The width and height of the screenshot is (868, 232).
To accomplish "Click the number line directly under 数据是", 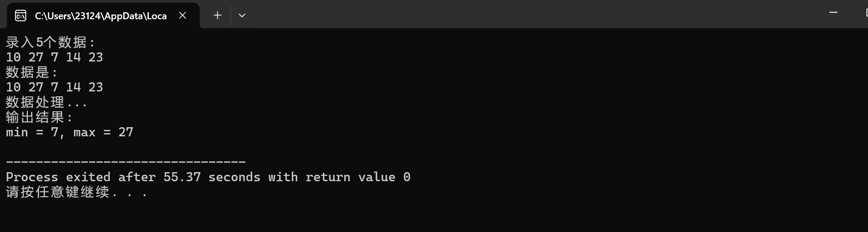I will tap(55, 87).
